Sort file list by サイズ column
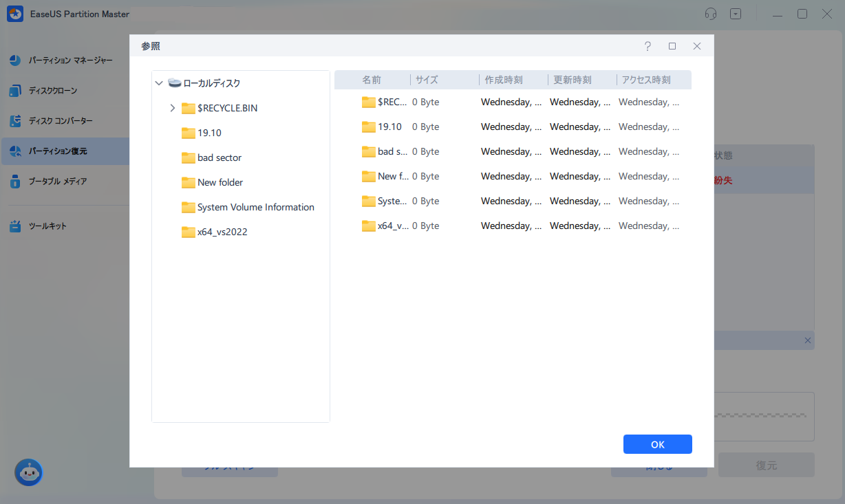845x504 pixels. 427,80
